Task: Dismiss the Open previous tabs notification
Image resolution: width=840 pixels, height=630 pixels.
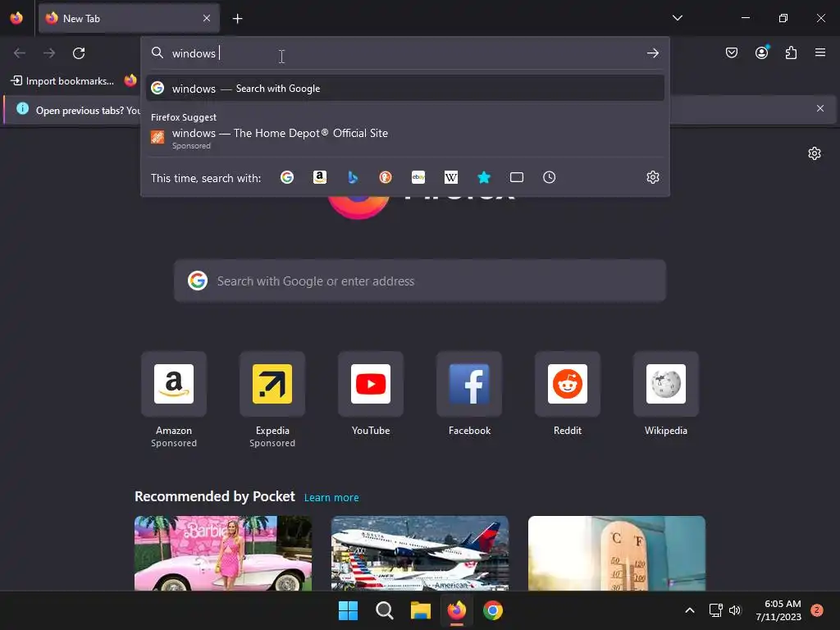Action: point(820,109)
